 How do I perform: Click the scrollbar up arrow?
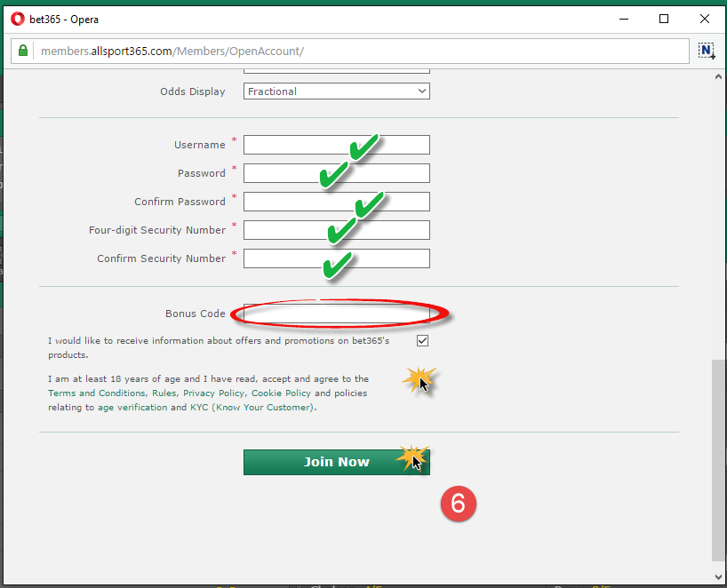pyautogui.click(x=718, y=76)
